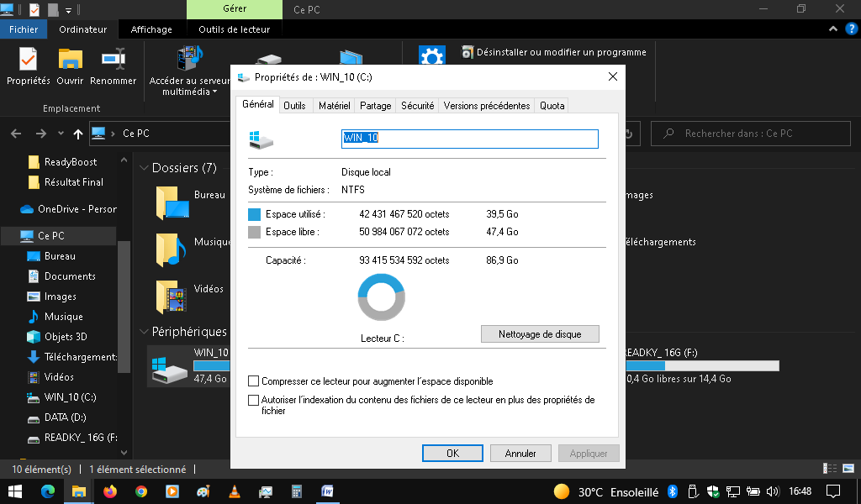Go up one folder level

78,134
